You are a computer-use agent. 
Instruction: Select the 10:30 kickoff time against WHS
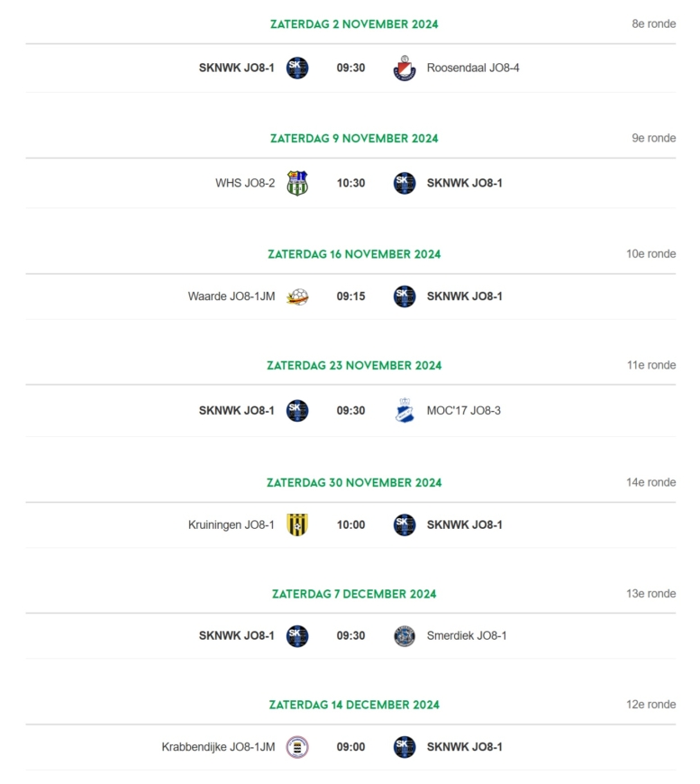350,183
